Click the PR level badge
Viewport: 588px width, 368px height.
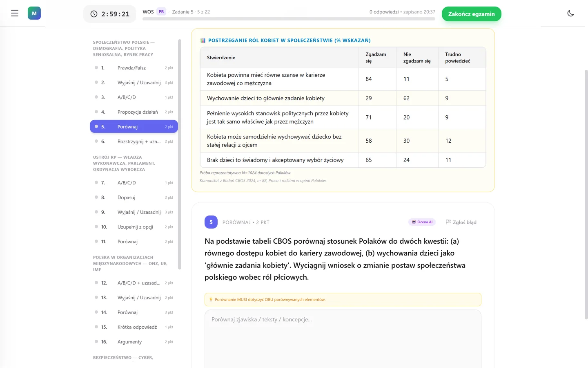[161, 12]
